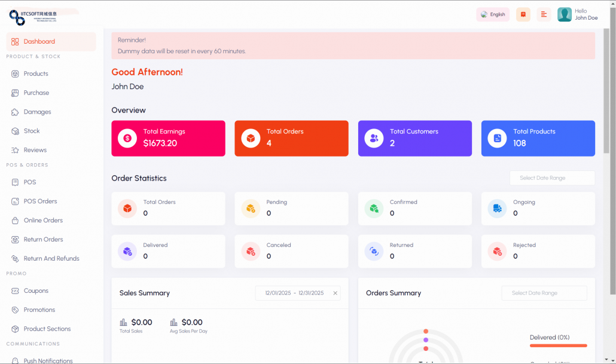Click the orange POS icon in header
616x364 pixels.
[x=523, y=14]
